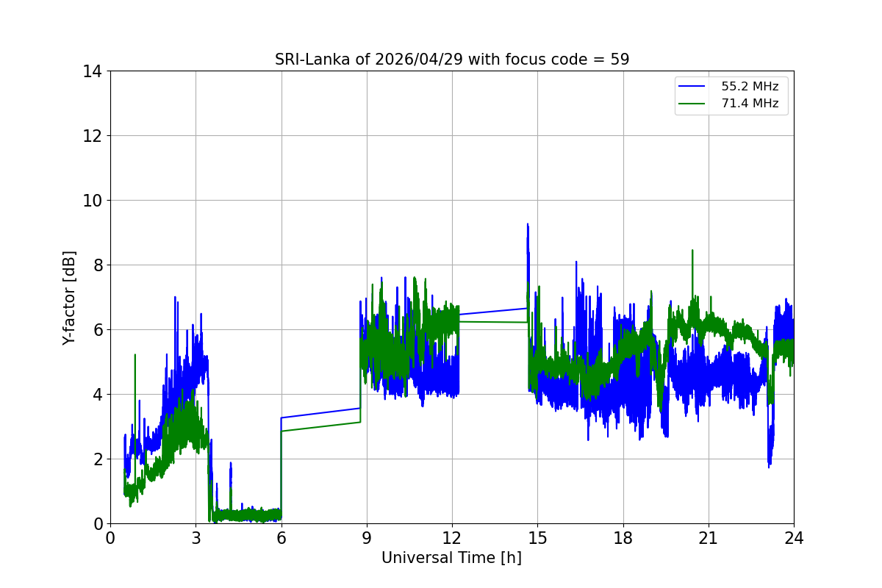Click the x-axis tick label 18
The width and height of the screenshot is (882, 588).
pos(623,537)
